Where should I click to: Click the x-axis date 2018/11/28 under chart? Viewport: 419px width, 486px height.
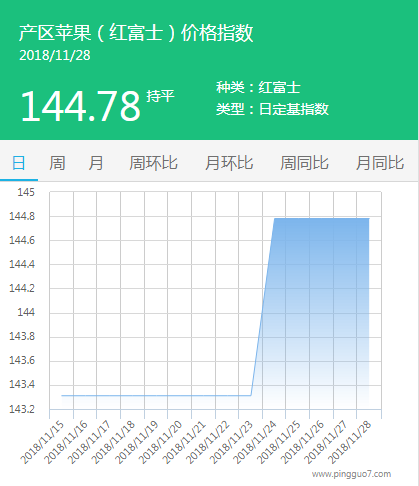point(350,442)
